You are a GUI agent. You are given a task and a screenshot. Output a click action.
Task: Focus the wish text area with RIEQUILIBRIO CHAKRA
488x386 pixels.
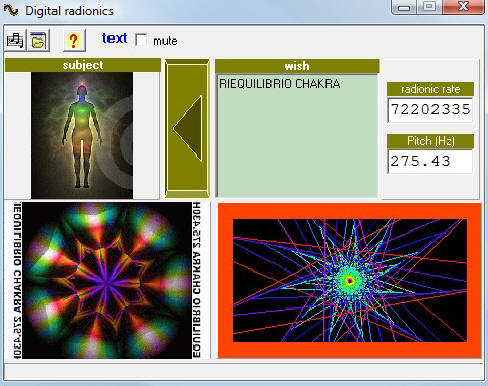click(x=297, y=136)
